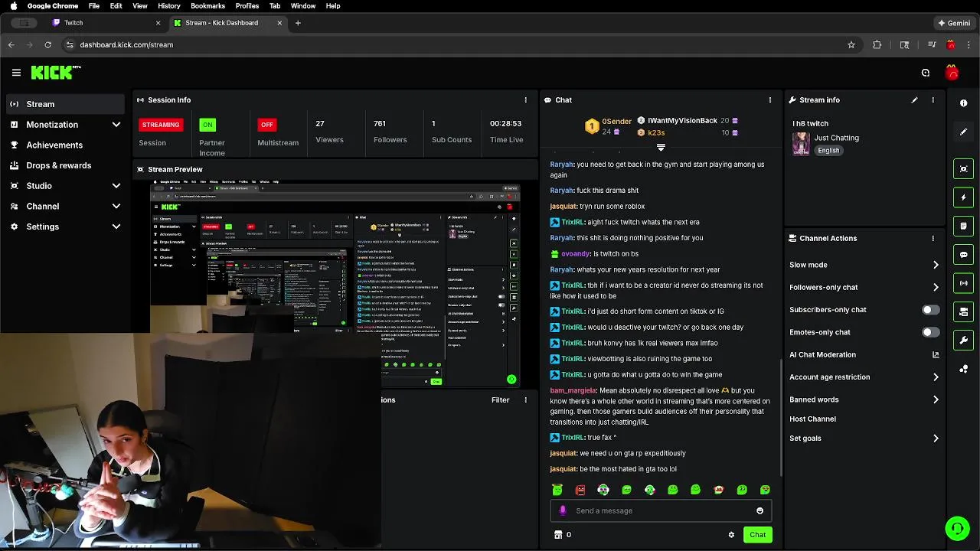Click the Filter button
This screenshot has height=551, width=980.
pyautogui.click(x=500, y=400)
